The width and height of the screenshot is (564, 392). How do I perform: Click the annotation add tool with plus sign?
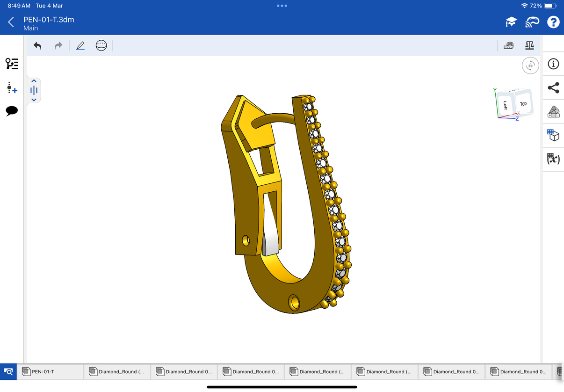click(11, 87)
